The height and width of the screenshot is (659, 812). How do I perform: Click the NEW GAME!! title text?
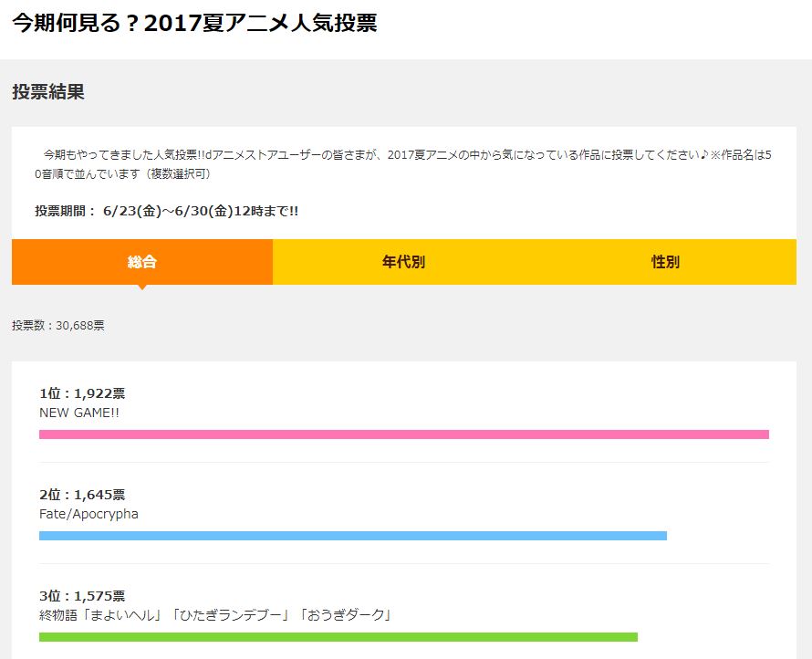(79, 413)
